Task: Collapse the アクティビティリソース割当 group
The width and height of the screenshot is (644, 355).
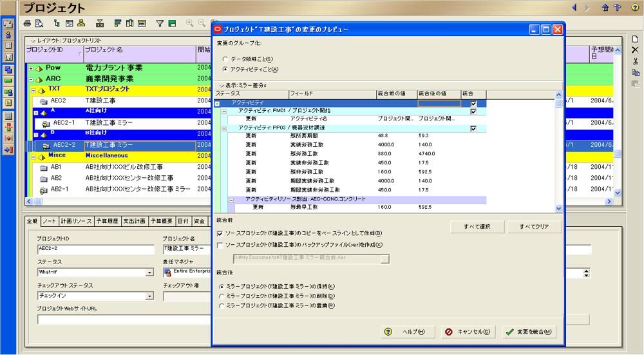Action: [231, 200]
